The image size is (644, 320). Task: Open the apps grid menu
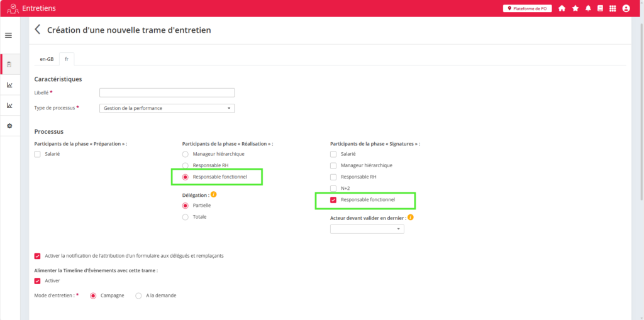click(613, 8)
